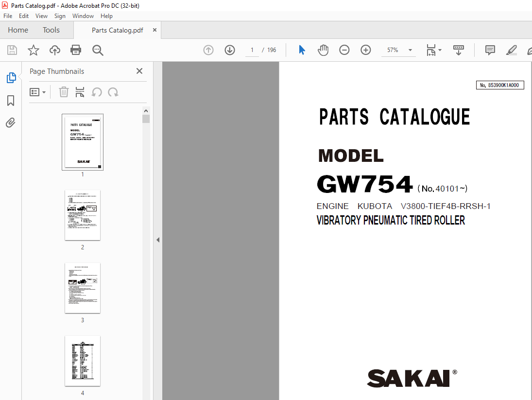Viewport: 532px width, 400px height.
Task: Zoom in with the plus icon
Action: click(365, 50)
